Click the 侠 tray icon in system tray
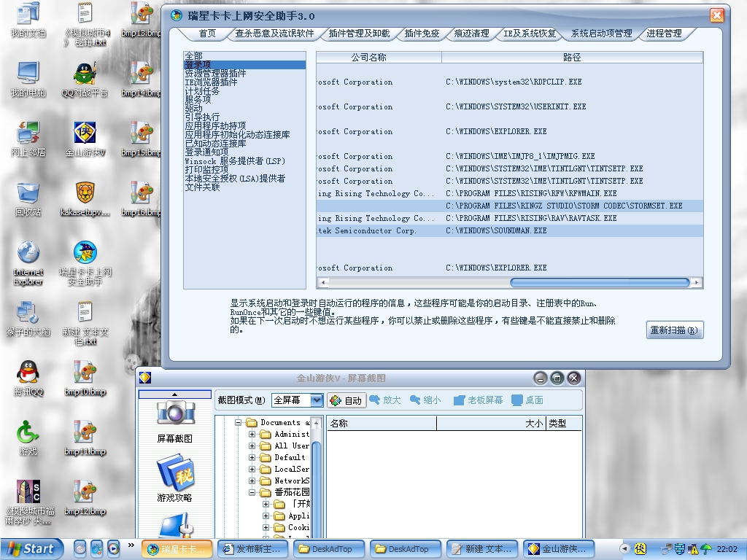Viewport: 747px width, 560px height. [640, 549]
